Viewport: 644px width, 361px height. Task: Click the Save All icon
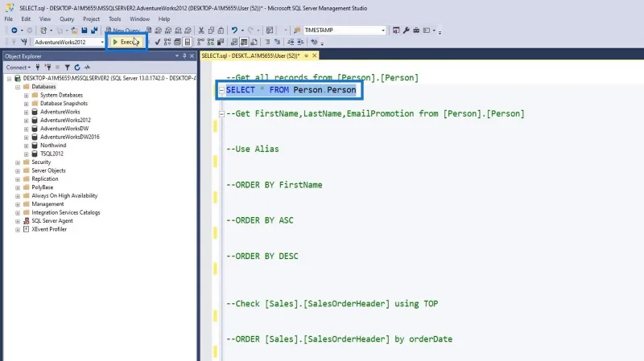(x=94, y=31)
